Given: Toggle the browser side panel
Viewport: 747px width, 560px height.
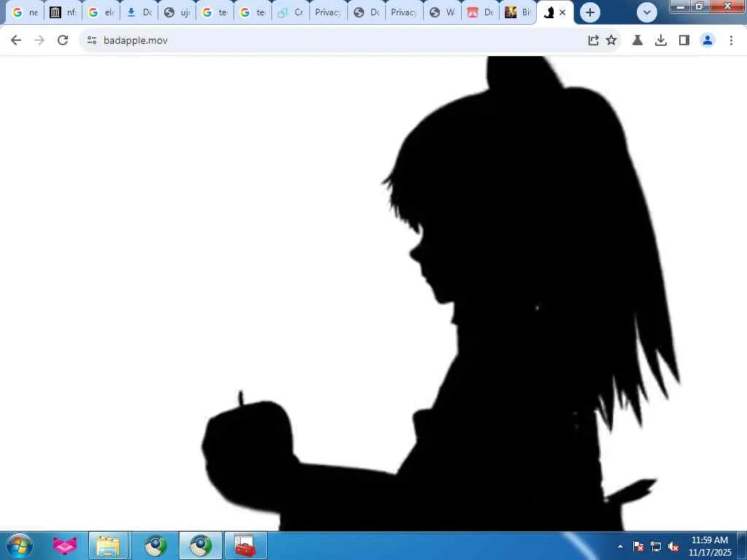Looking at the screenshot, I should (x=684, y=41).
